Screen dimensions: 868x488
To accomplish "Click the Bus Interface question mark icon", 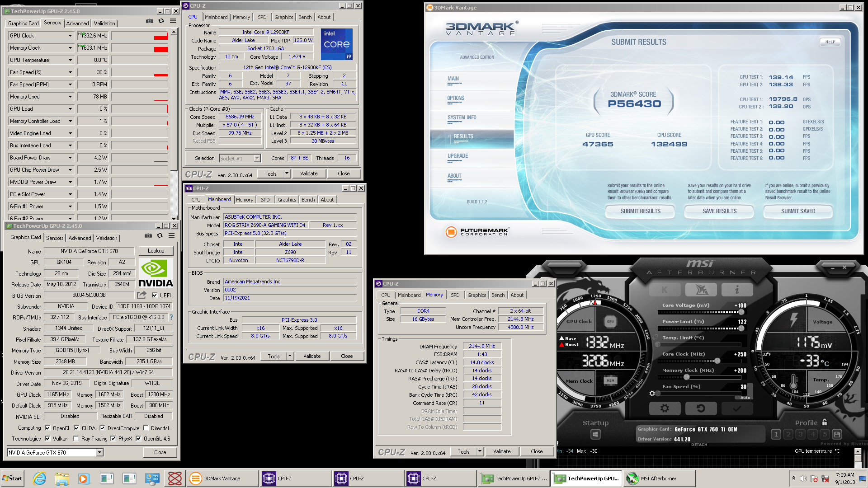I will point(171,317).
